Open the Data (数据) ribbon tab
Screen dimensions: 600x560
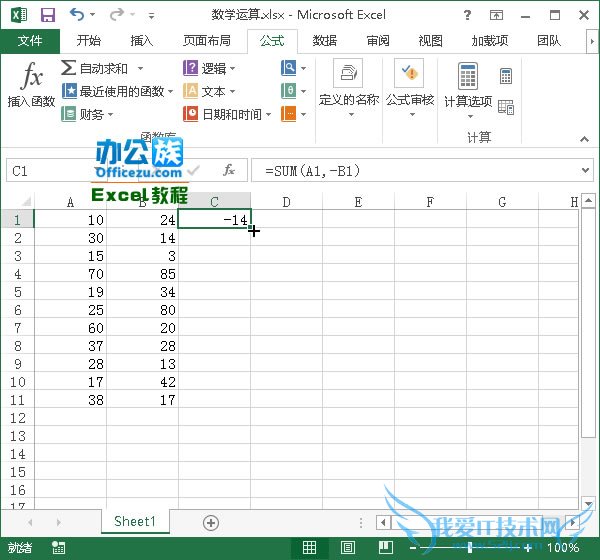pyautogui.click(x=324, y=41)
